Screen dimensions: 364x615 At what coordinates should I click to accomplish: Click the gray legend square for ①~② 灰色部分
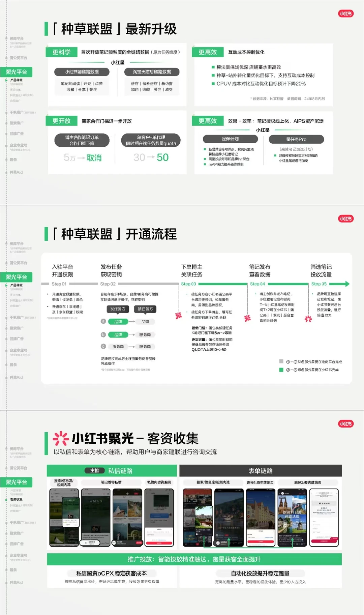click(x=281, y=361)
